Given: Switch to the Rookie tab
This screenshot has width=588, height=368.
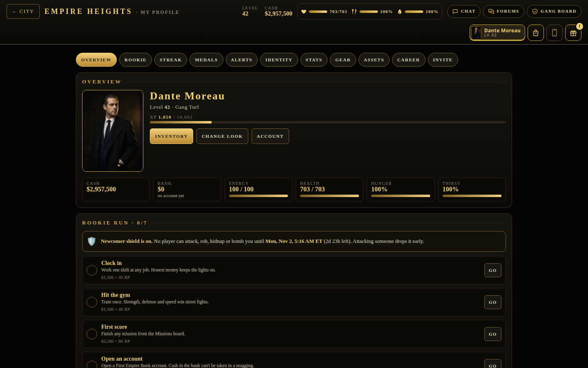Looking at the screenshot, I should (136, 60).
